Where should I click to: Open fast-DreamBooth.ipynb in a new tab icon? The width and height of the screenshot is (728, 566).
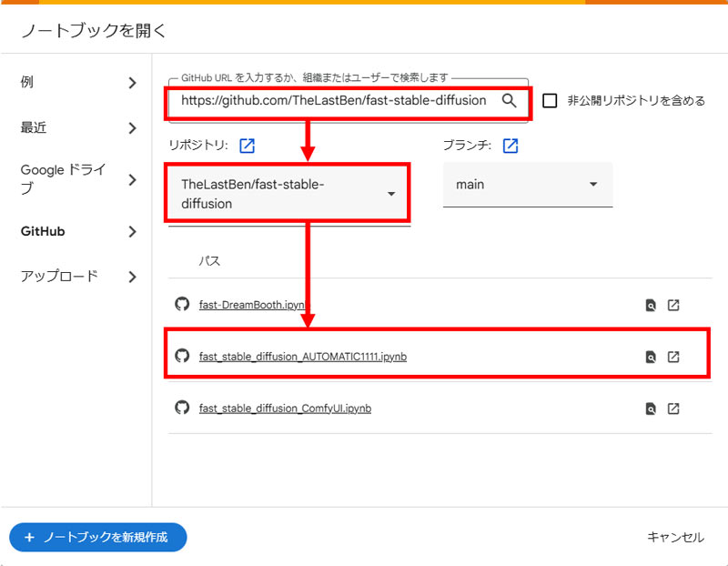pos(673,307)
